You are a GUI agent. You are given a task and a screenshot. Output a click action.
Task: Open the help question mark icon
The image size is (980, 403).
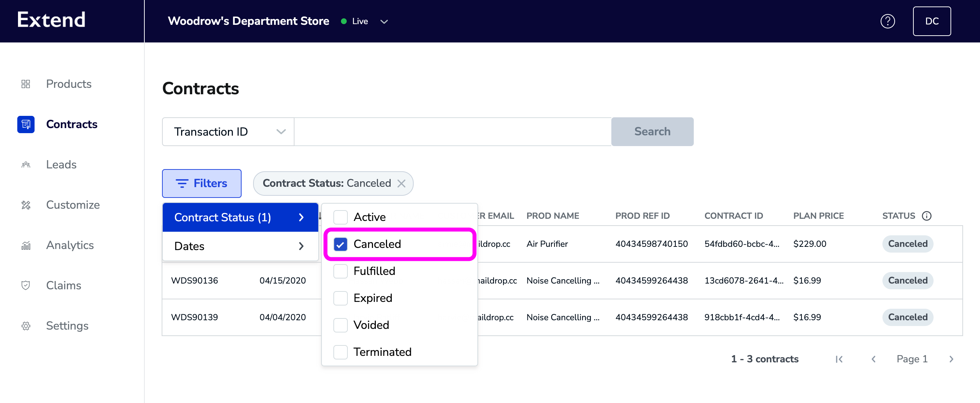(887, 21)
